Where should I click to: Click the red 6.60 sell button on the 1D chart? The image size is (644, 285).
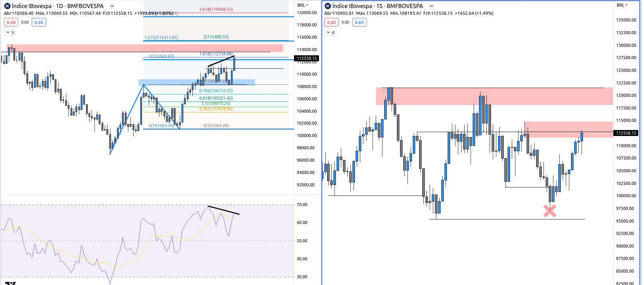click(x=11, y=22)
